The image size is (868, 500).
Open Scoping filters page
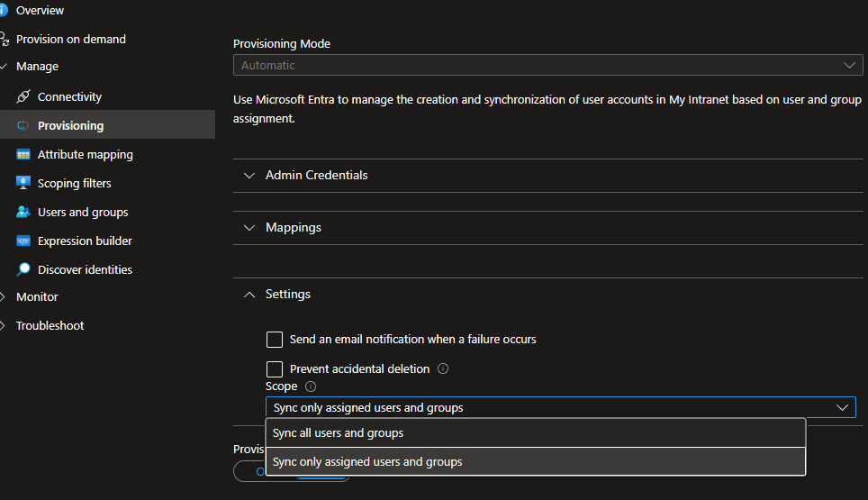[74, 183]
